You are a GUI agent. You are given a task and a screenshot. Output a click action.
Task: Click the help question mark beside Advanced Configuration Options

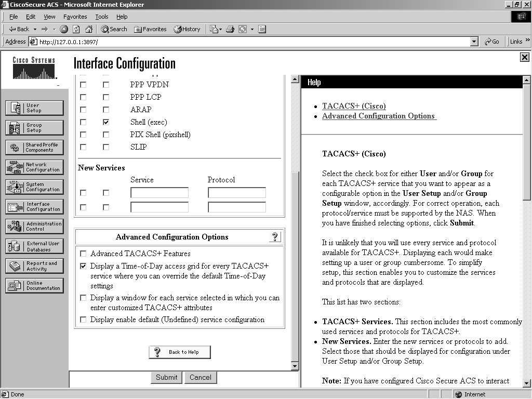point(275,236)
